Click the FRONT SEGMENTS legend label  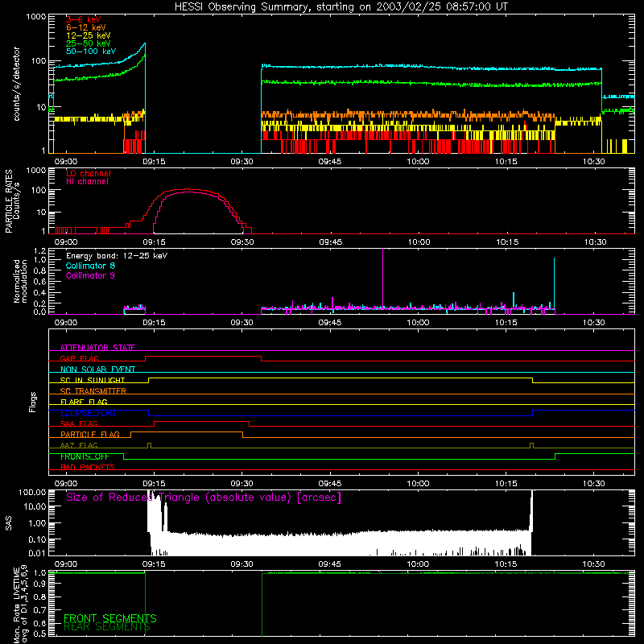tap(110, 618)
